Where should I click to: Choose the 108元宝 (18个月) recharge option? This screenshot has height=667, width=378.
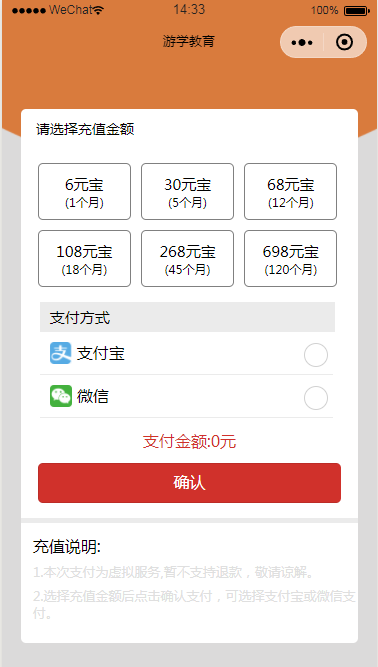[x=85, y=259]
